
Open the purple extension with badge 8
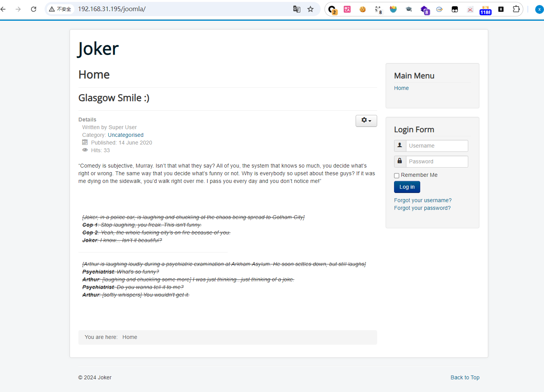coord(424,10)
